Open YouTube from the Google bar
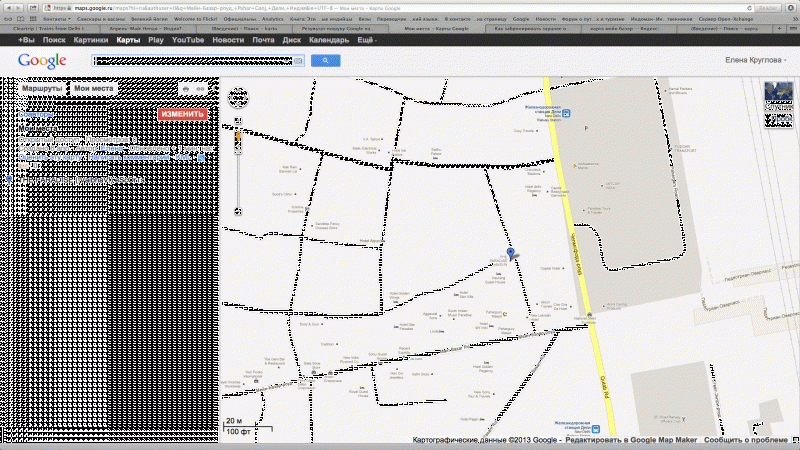 188,40
